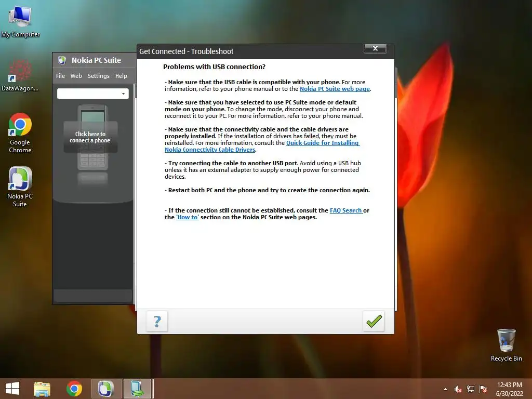532x399 pixels.
Task: Close the Troubleshoot dialog
Action: click(x=375, y=48)
